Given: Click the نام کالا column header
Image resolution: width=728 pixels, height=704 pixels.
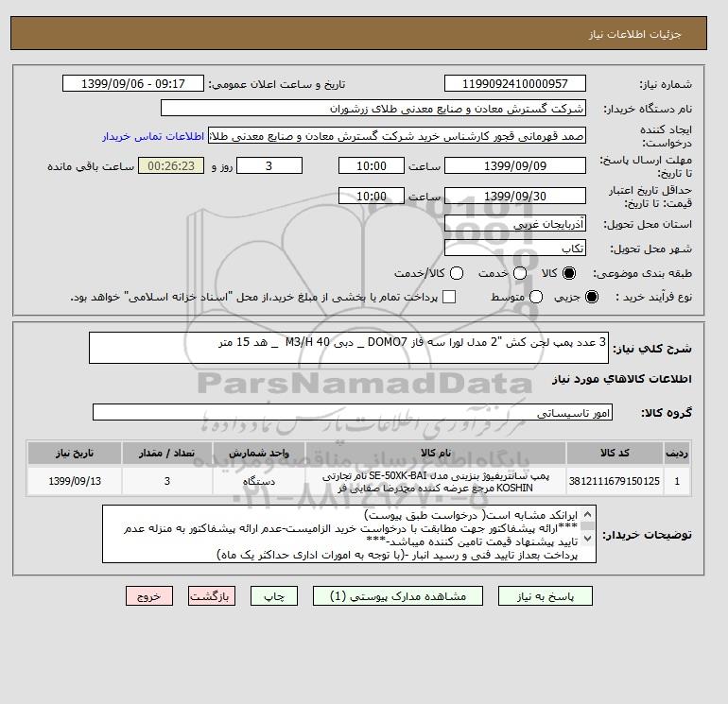Looking at the screenshot, I should click(436, 453).
